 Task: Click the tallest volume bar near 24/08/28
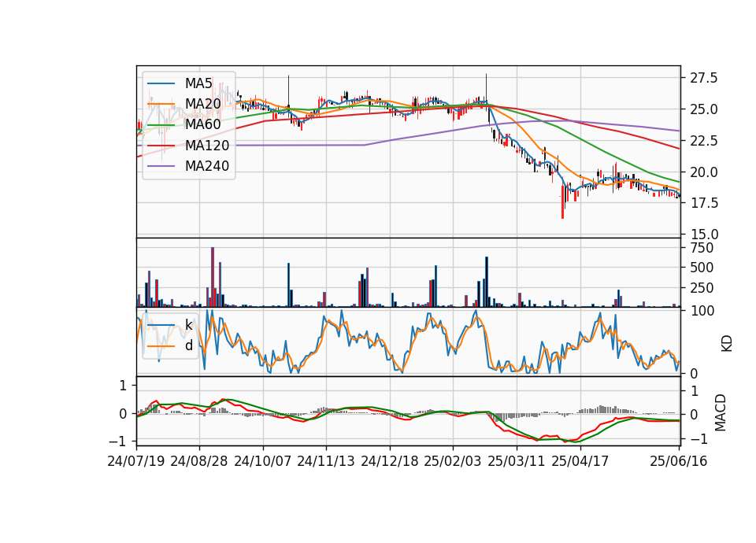(213, 277)
